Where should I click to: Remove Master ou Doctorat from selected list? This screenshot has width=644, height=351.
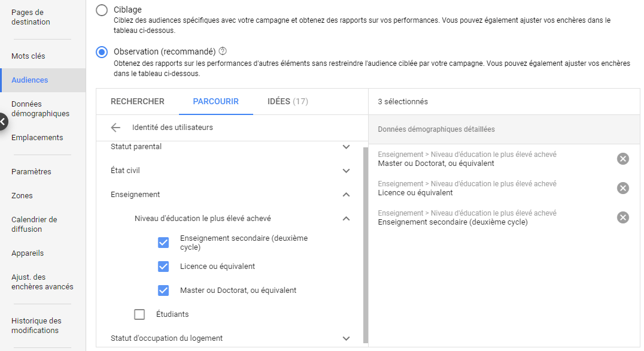point(622,159)
